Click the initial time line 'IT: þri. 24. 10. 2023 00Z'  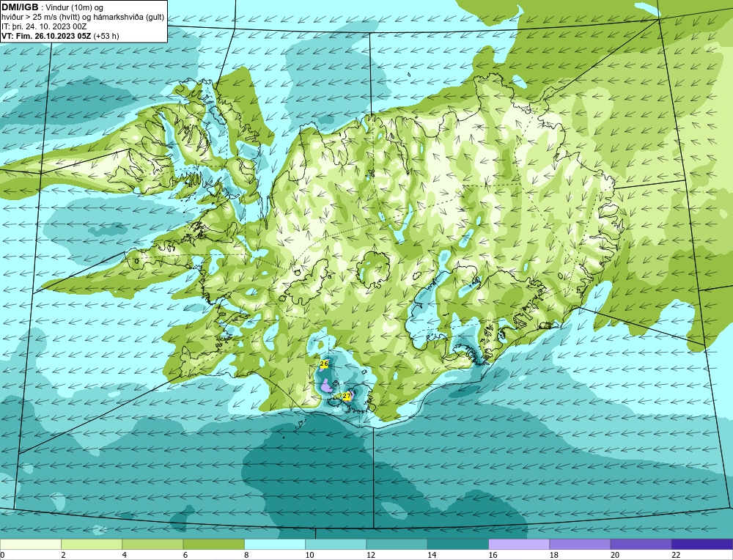coord(44,26)
